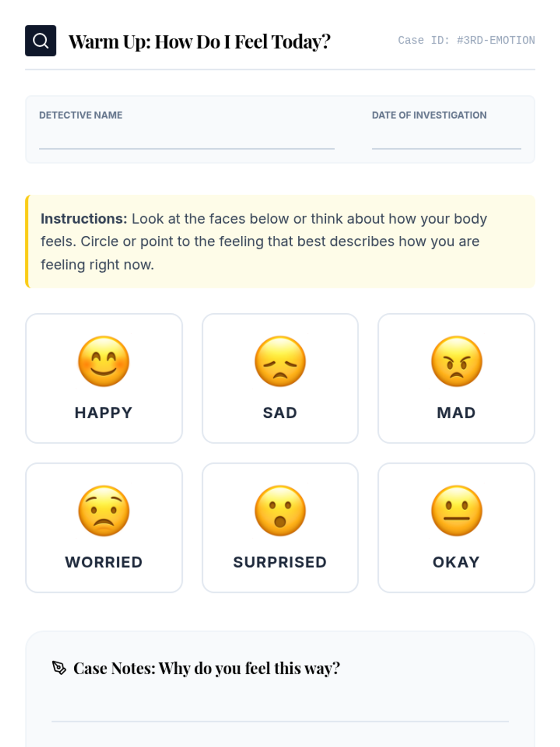Click the yellow Instructions box
560x747 pixels.
(280, 241)
